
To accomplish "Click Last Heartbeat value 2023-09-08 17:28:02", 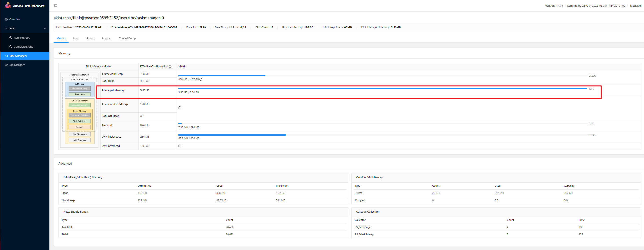I will tap(88, 27).
